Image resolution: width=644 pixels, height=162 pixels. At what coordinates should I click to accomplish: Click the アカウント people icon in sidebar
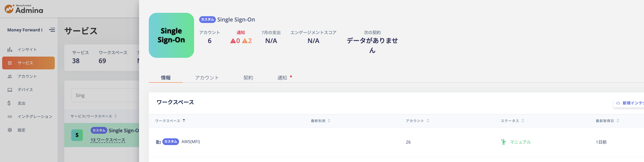click(x=10, y=76)
